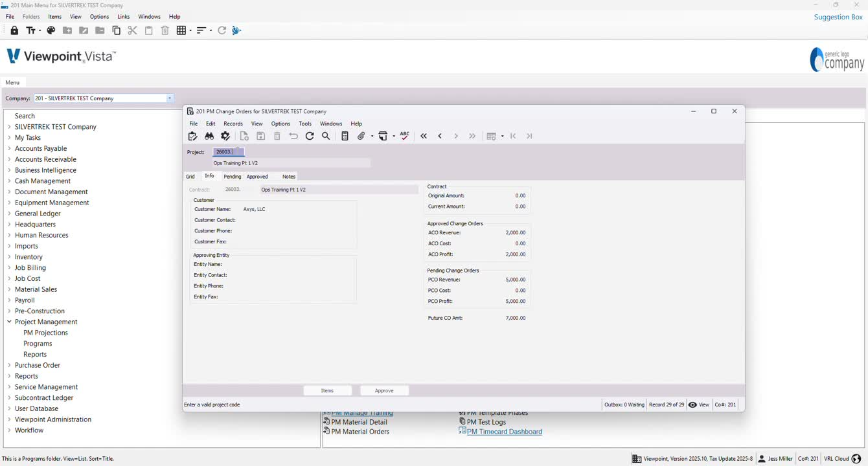Screen dimensions: 868x466
Task: Click Jess Miller user in status bar
Action: [775, 459]
